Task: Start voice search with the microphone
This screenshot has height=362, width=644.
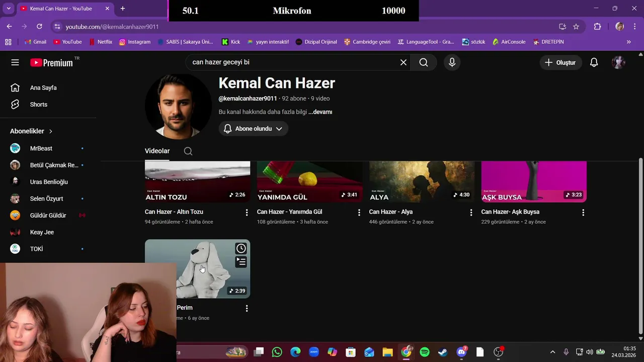Action: point(452,62)
